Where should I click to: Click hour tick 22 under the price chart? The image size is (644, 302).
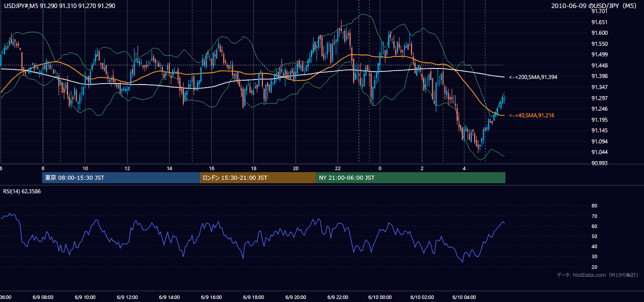(x=338, y=168)
